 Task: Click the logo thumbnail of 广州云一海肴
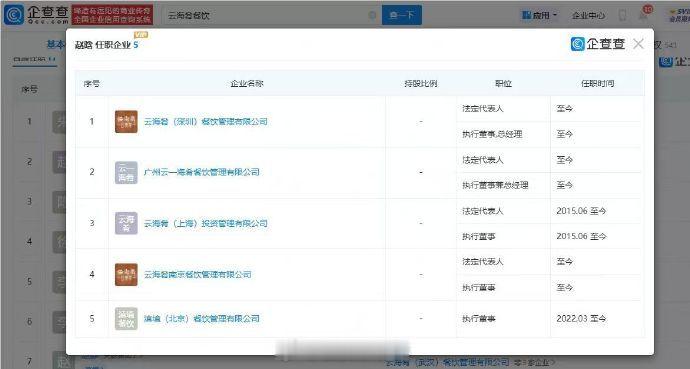click(x=126, y=172)
